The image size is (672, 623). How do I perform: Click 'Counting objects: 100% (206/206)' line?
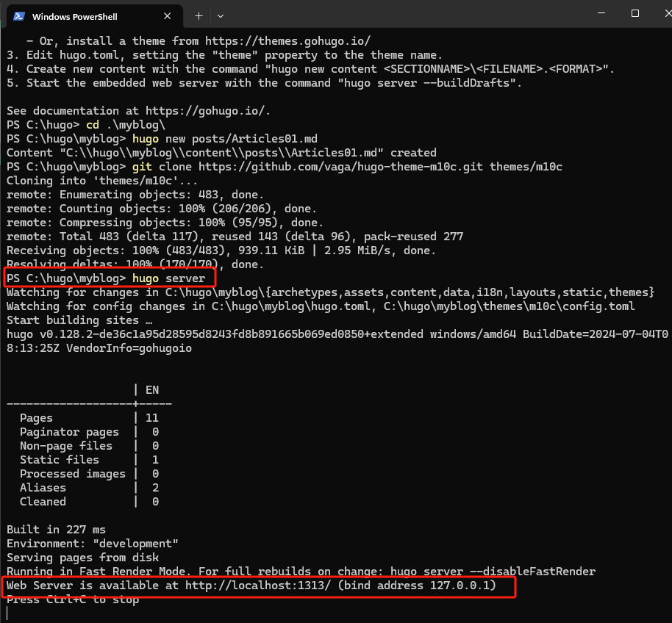(x=162, y=209)
